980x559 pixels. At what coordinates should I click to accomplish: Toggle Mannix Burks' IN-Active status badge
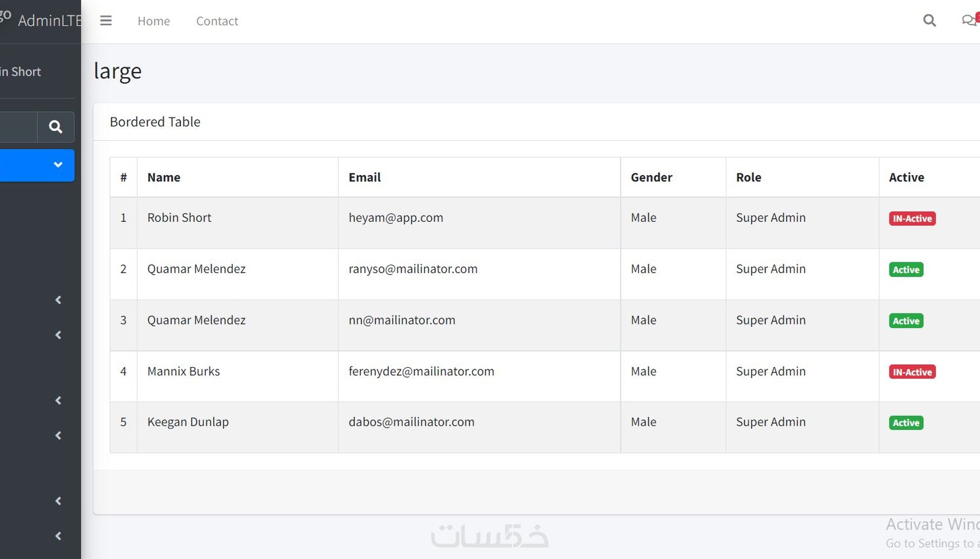coord(912,372)
